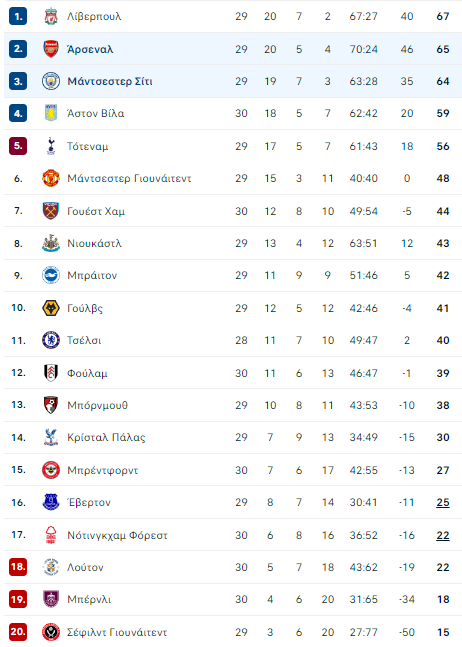Open the Γουέστ Χαμ team link
Viewport: 462px width, 647px height.
point(96,211)
